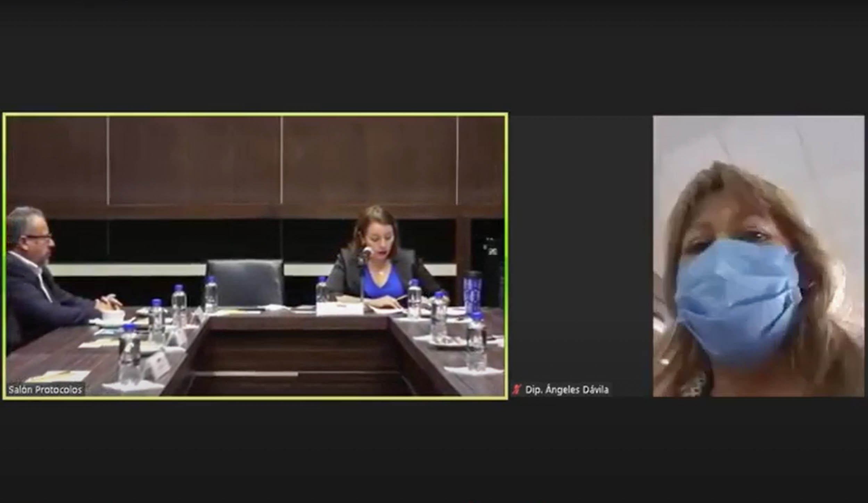Click the dark empty area above video tiles
Image resolution: width=868 pixels, height=503 pixels.
tap(434, 56)
